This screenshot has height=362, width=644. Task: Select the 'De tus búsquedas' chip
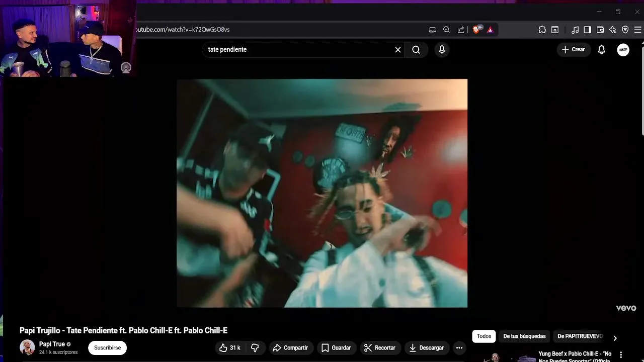click(x=524, y=336)
